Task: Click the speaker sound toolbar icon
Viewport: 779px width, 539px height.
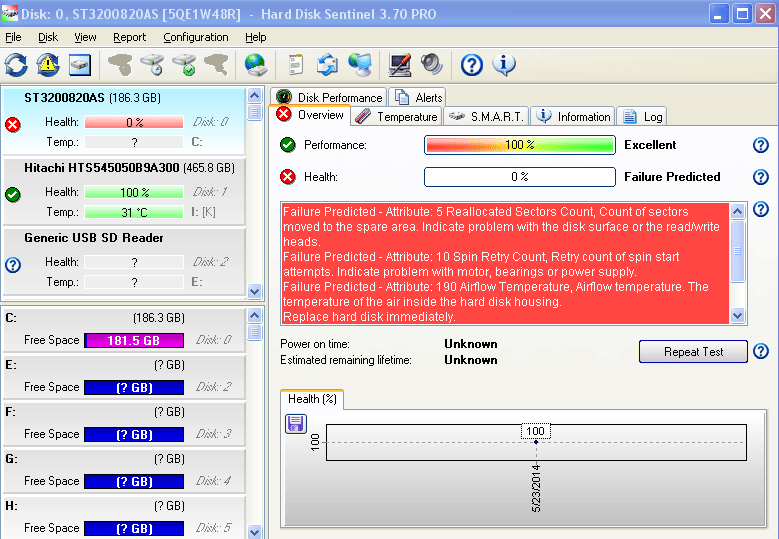Action: coord(431,65)
